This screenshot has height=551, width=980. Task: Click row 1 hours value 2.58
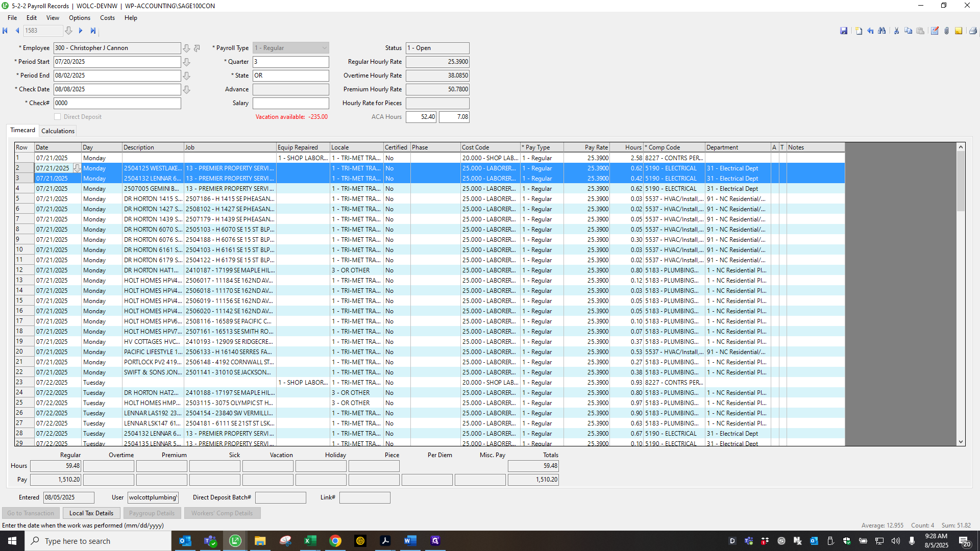626,158
